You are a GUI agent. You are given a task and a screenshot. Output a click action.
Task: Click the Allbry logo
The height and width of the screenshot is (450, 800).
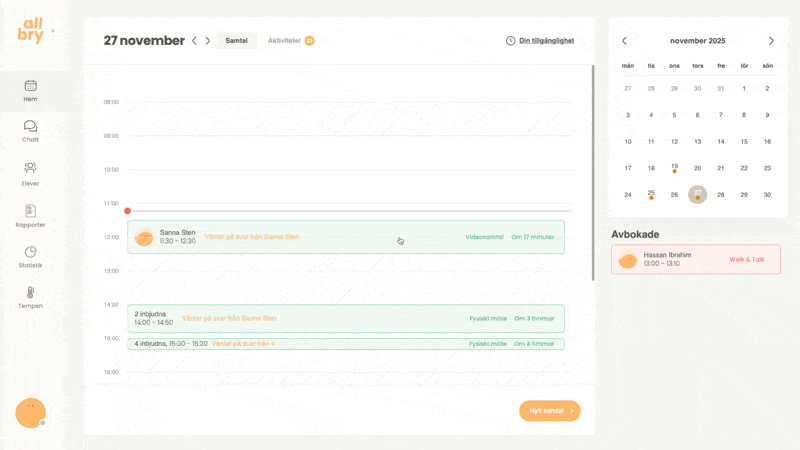tap(31, 30)
